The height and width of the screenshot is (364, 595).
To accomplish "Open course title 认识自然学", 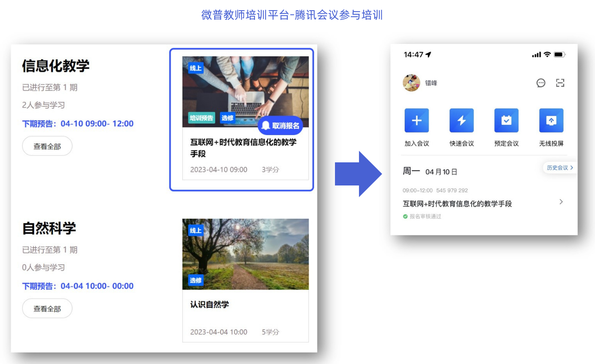I will click(x=210, y=304).
